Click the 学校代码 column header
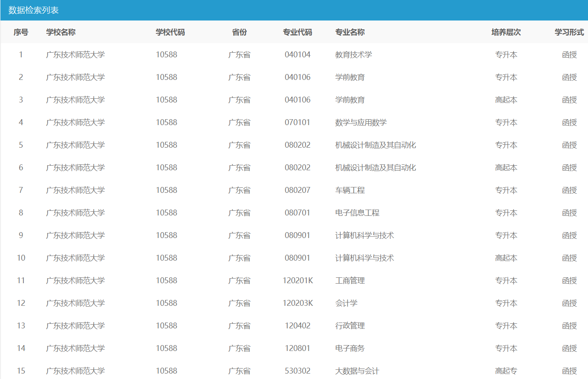The image size is (588, 379). [x=171, y=32]
